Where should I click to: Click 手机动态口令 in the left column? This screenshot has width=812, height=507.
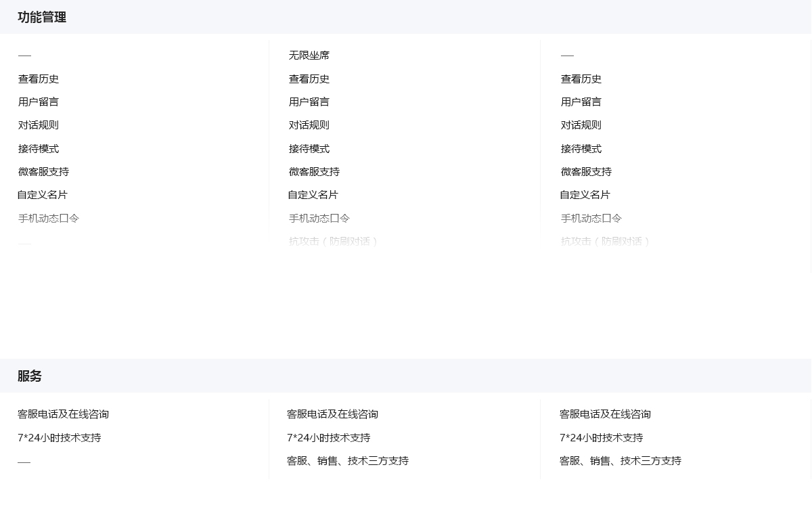(49, 219)
